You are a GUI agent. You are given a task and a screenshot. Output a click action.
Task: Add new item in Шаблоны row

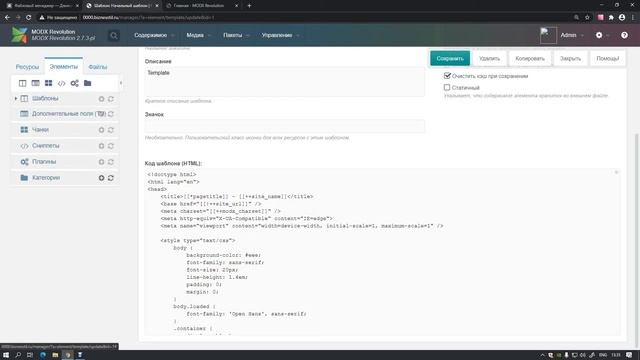pos(101,99)
